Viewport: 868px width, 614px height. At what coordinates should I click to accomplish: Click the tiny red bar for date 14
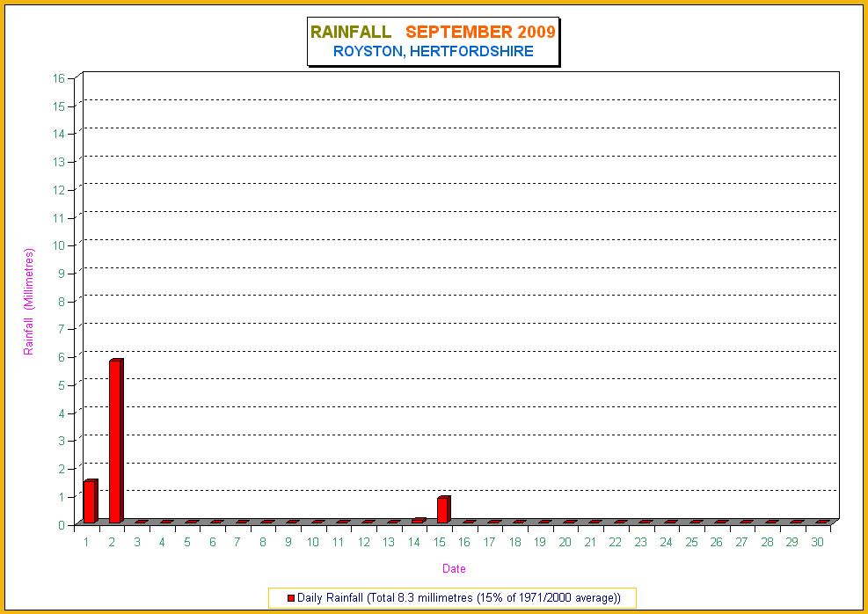419,521
